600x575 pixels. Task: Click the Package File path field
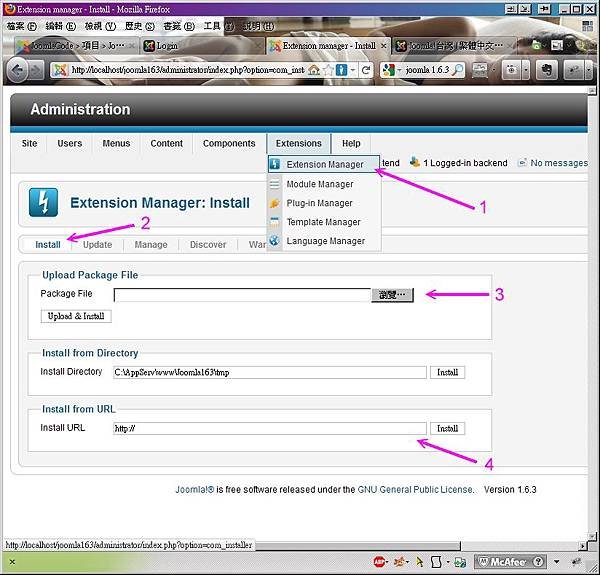pos(242,295)
